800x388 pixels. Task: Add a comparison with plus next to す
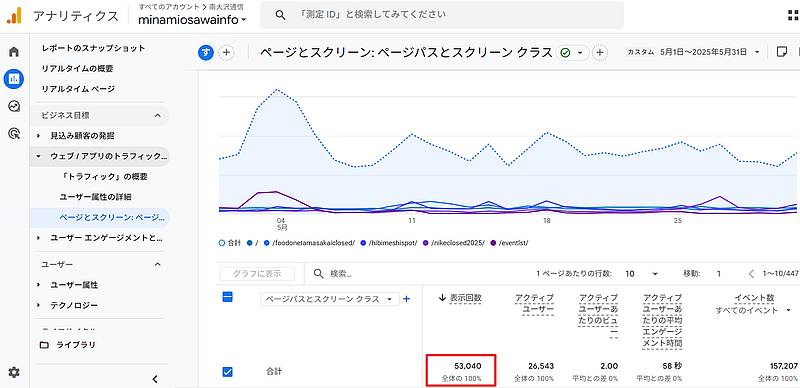(x=227, y=52)
